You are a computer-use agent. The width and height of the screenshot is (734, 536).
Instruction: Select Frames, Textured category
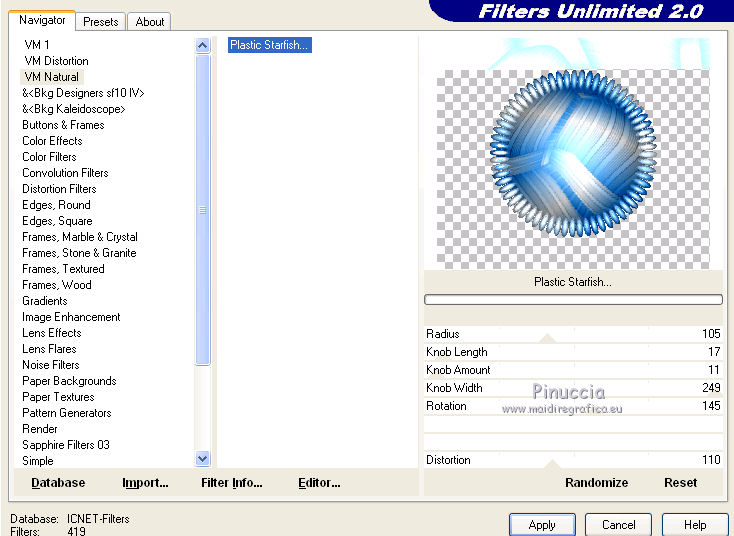tap(63, 269)
